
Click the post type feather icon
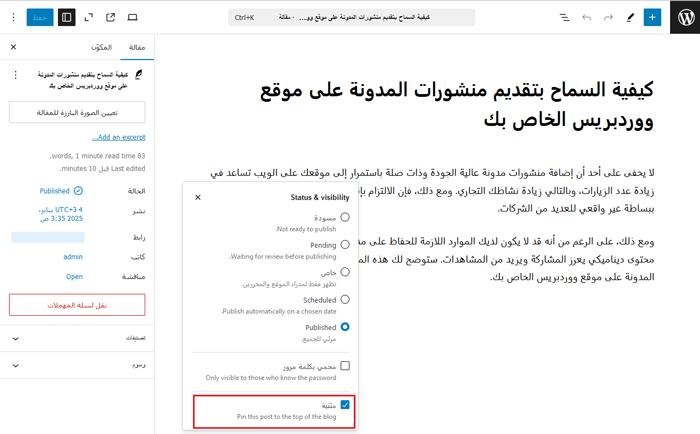click(139, 74)
